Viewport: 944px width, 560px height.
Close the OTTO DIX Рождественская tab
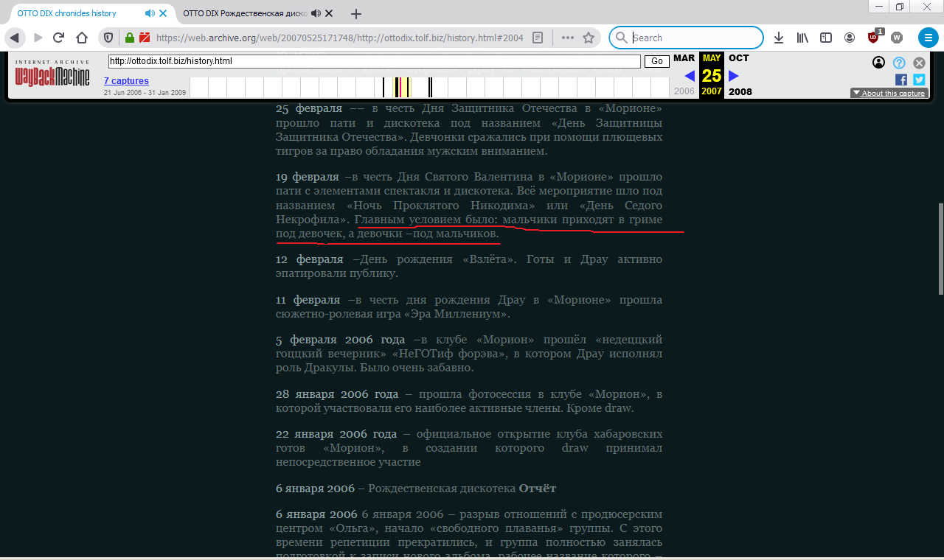[x=329, y=13]
